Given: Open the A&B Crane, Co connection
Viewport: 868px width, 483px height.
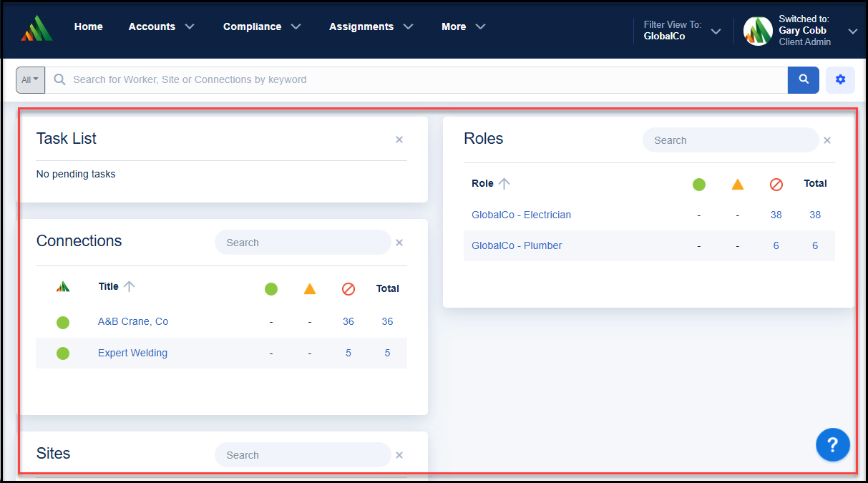Looking at the screenshot, I should click(x=133, y=321).
